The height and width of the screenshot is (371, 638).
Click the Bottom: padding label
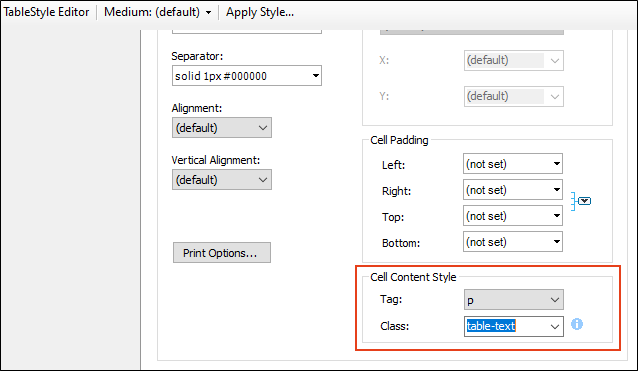[401, 243]
